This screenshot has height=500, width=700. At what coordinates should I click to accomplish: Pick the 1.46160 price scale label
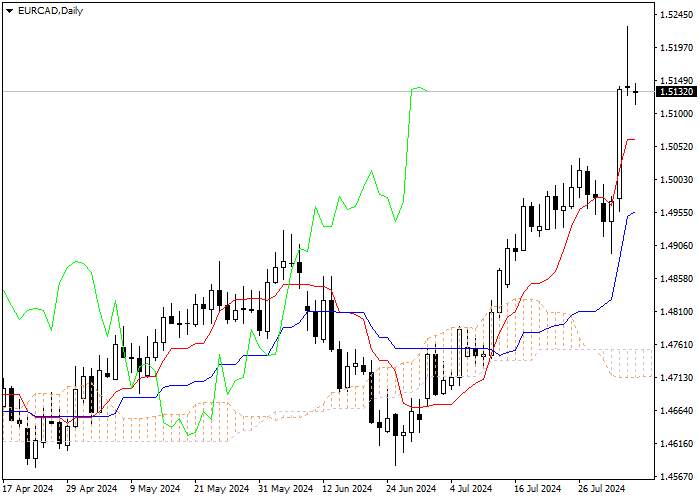pos(677,444)
